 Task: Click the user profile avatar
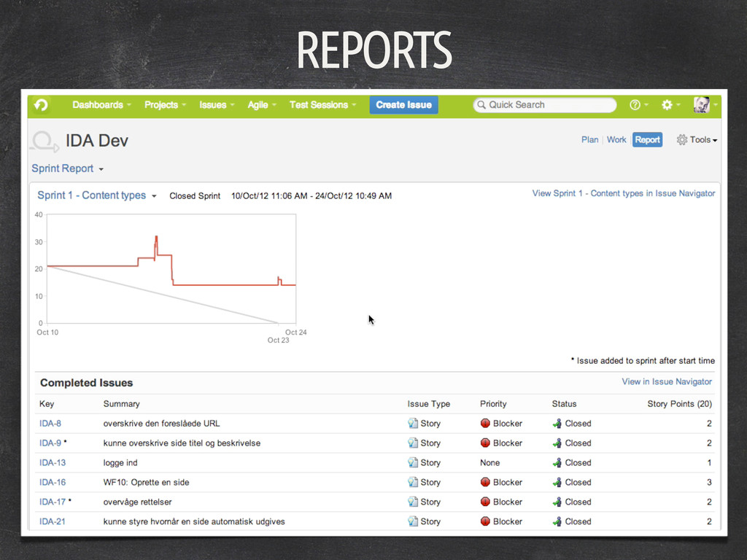pos(702,105)
